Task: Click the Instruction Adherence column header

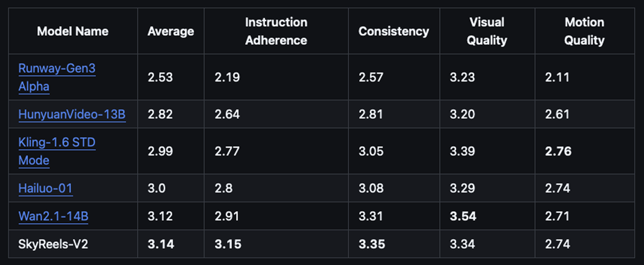Action: pyautogui.click(x=276, y=31)
